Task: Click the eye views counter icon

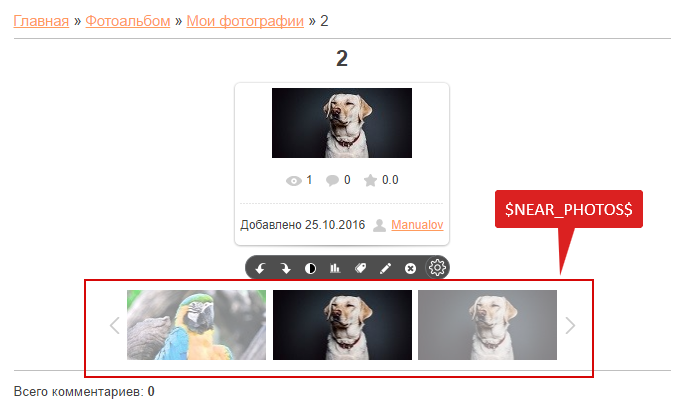Action: (x=294, y=181)
